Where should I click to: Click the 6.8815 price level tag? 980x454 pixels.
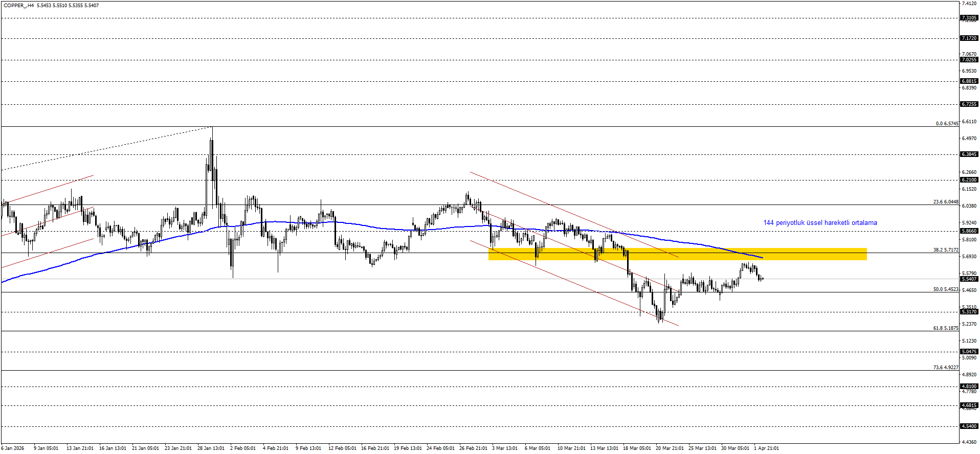click(969, 81)
